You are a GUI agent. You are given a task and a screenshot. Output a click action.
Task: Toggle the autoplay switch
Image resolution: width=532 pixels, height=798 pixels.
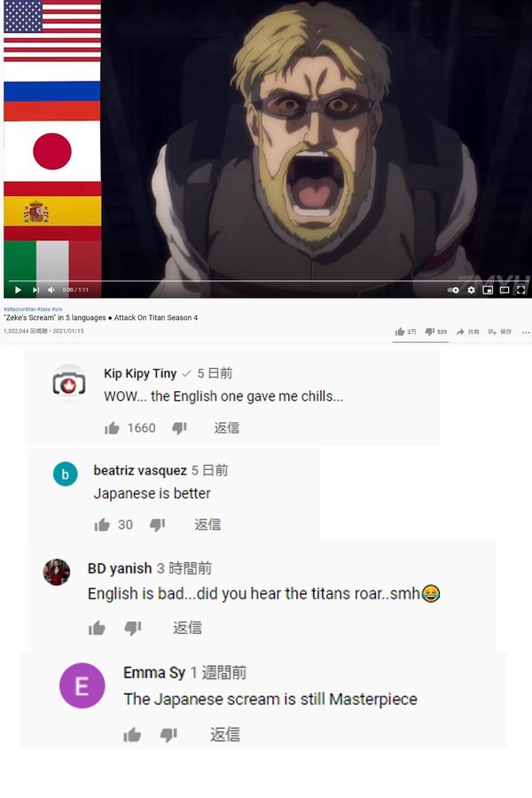453,290
